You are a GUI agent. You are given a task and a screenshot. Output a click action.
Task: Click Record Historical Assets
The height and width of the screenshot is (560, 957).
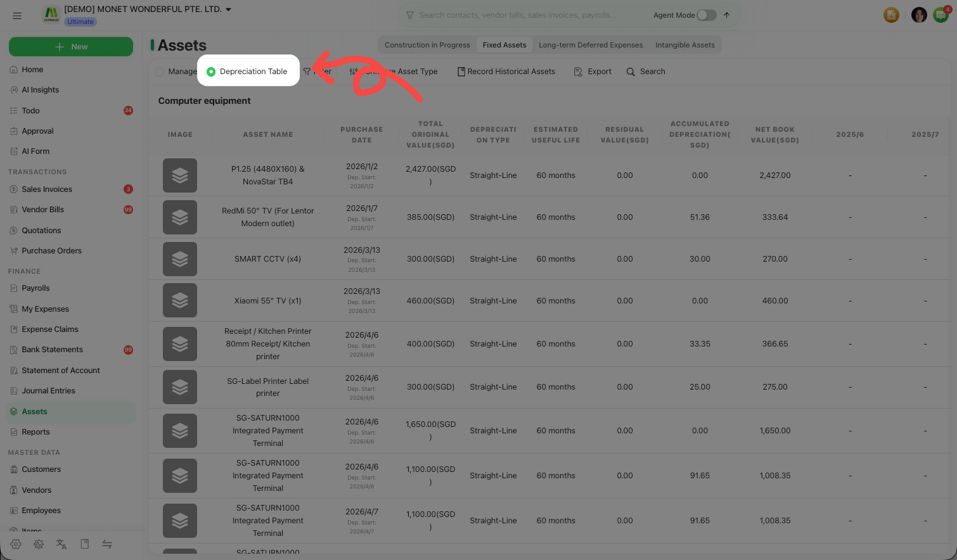pyautogui.click(x=506, y=72)
